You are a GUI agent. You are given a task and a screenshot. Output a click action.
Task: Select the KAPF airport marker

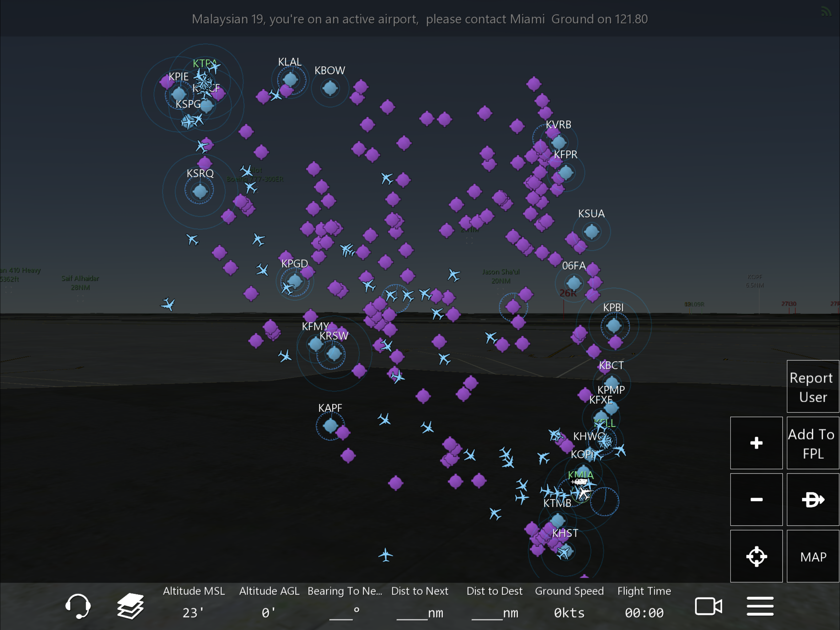[x=330, y=425]
